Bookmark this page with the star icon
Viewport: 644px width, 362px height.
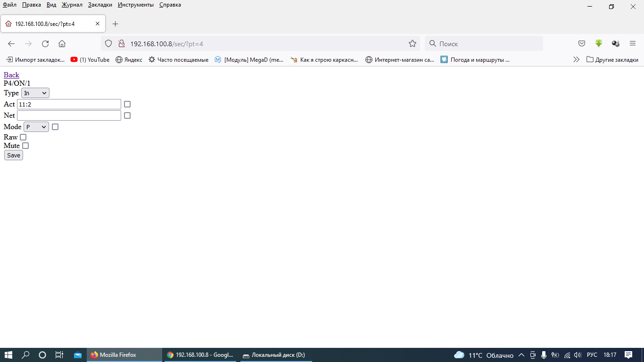pos(413,44)
